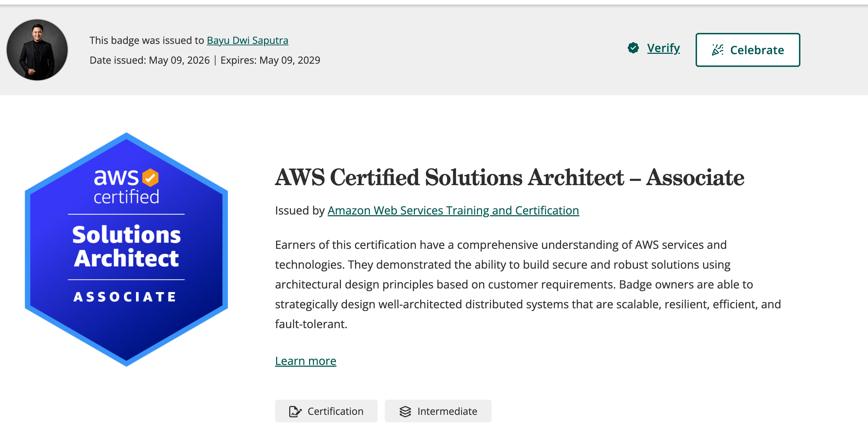Follow the Learn more link
The image size is (868, 446).
[305, 361]
